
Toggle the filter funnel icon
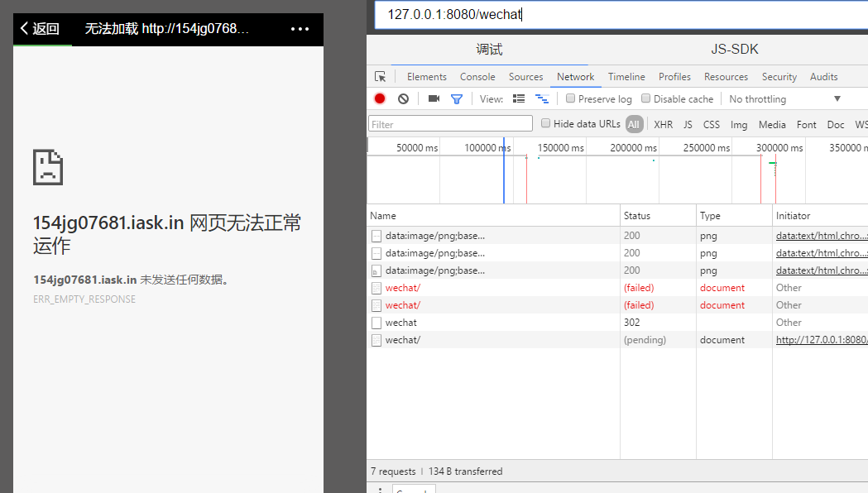[457, 99]
